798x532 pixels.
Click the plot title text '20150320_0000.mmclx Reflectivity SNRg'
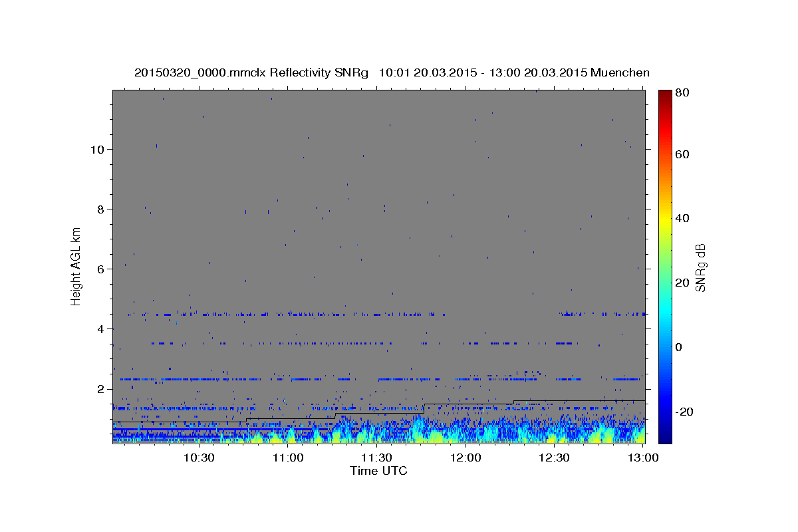[251, 72]
